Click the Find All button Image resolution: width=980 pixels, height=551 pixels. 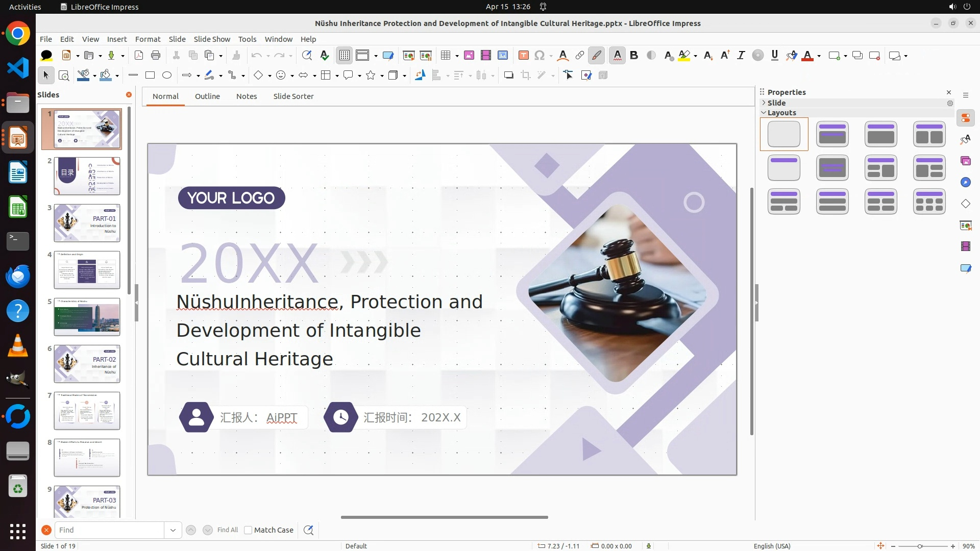click(227, 530)
